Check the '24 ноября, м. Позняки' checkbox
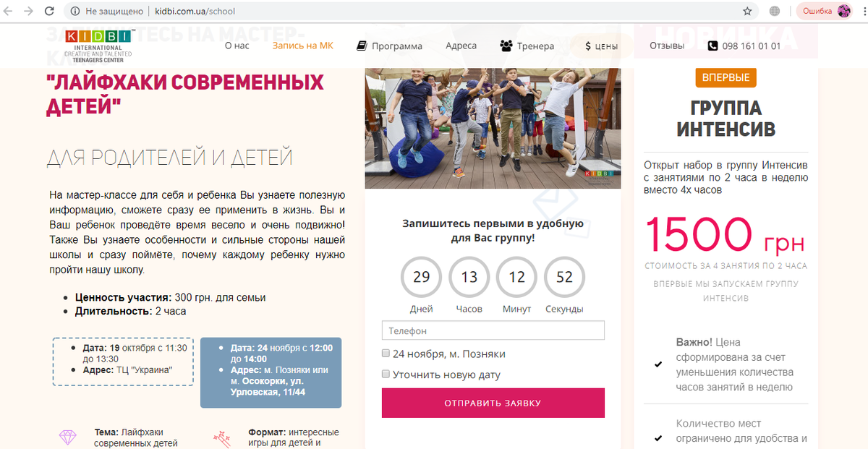This screenshot has height=449, width=868. (x=386, y=354)
